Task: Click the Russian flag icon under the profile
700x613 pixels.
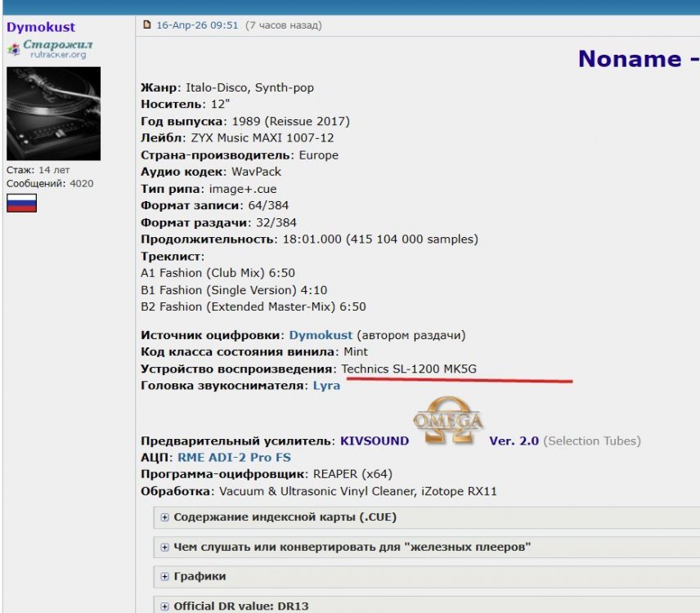Action: (x=21, y=202)
